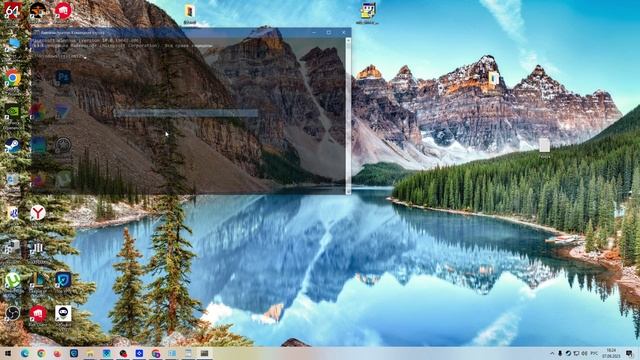
Task: Launch Google Chrome from the desktop shortcut
Action: point(12,78)
